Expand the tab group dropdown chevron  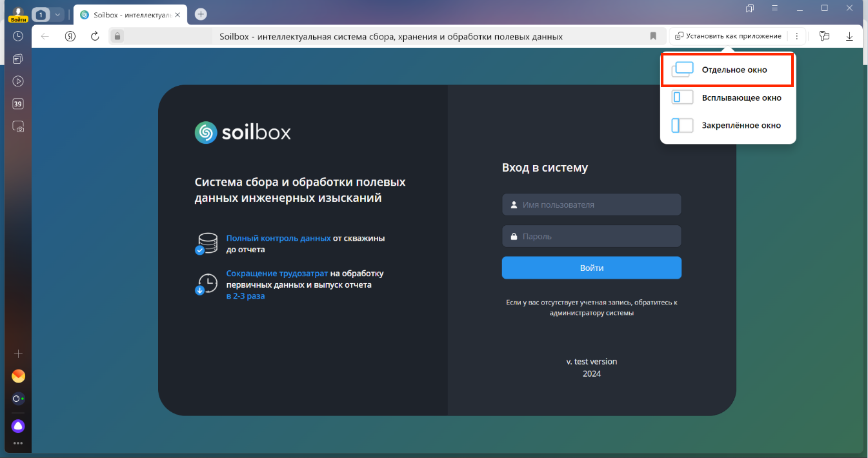(x=57, y=14)
